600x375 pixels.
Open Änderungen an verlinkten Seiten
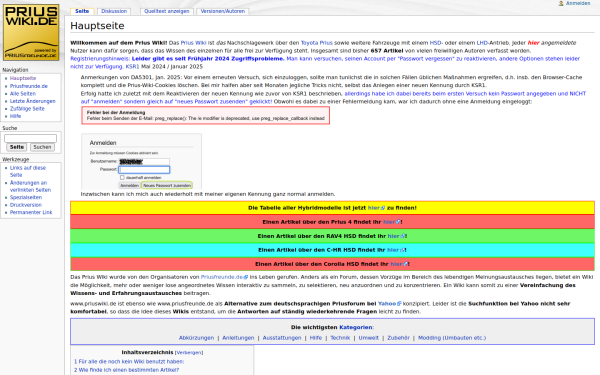(30, 186)
